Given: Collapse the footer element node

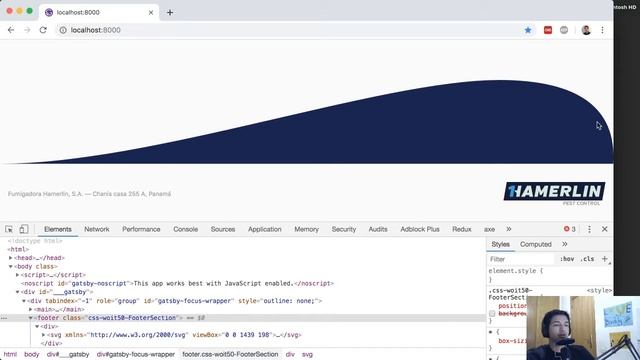Looking at the screenshot, I should point(31,318).
